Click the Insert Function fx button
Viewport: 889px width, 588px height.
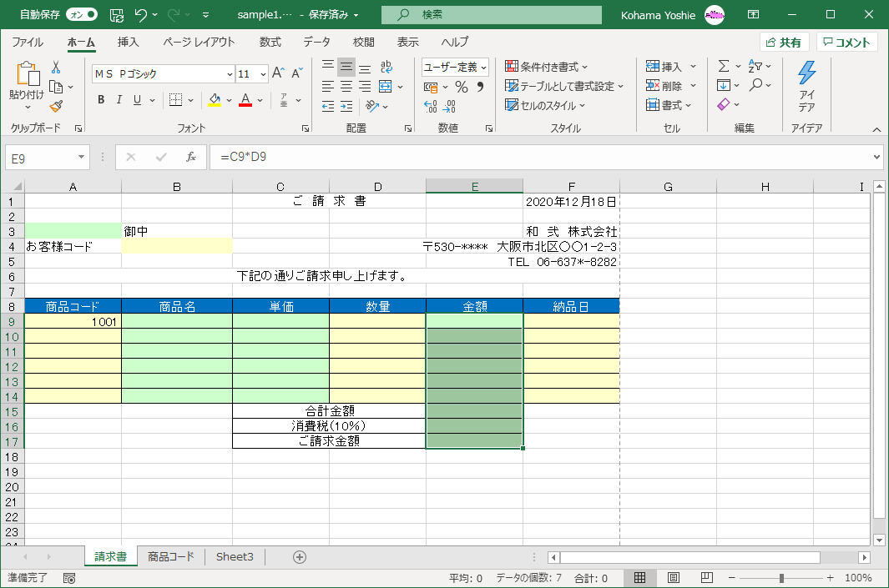click(191, 157)
